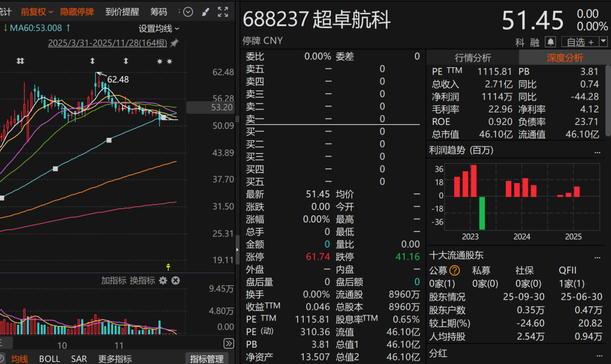Click the 25-09-30 shareholder report date
Image resolution: width=611 pixels, height=364 pixels.
coord(523,297)
